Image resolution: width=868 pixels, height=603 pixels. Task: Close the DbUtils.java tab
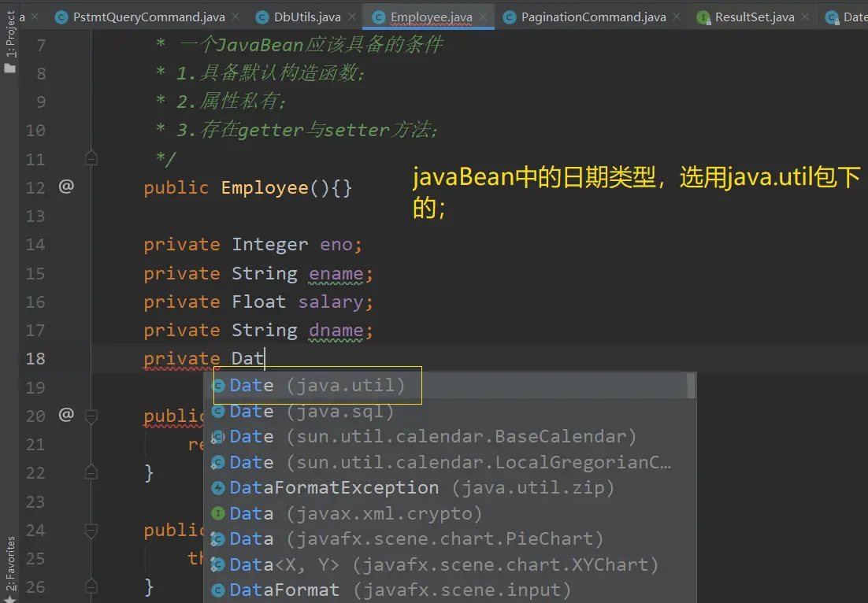click(351, 17)
